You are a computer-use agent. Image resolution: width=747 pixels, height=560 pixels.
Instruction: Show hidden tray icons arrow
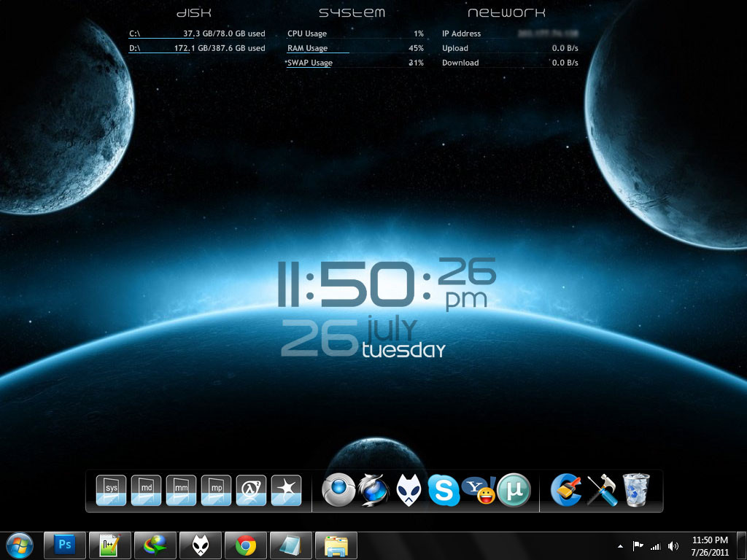[620, 546]
